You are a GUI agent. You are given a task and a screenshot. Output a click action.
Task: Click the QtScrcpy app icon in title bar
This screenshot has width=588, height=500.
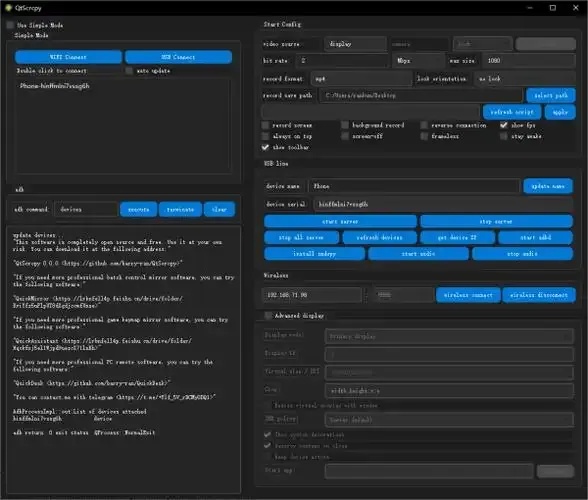[x=9, y=8]
